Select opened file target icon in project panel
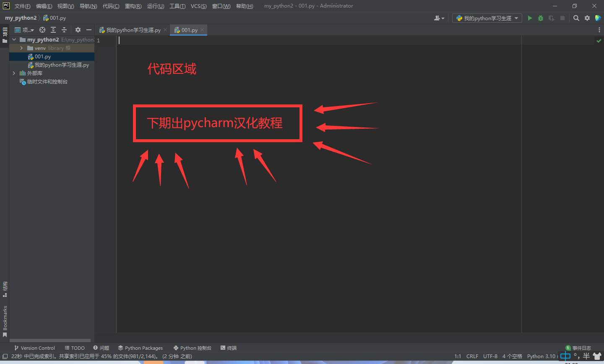The width and height of the screenshot is (604, 364). tap(42, 30)
